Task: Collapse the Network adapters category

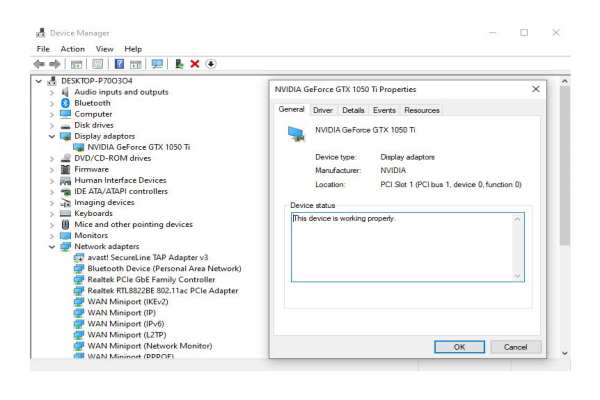Action: (x=52, y=247)
